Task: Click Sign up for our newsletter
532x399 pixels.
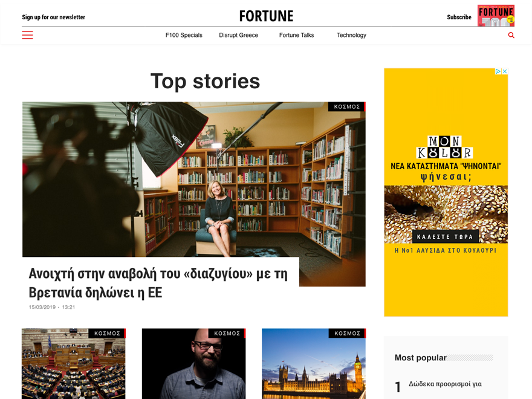Action: [x=54, y=17]
